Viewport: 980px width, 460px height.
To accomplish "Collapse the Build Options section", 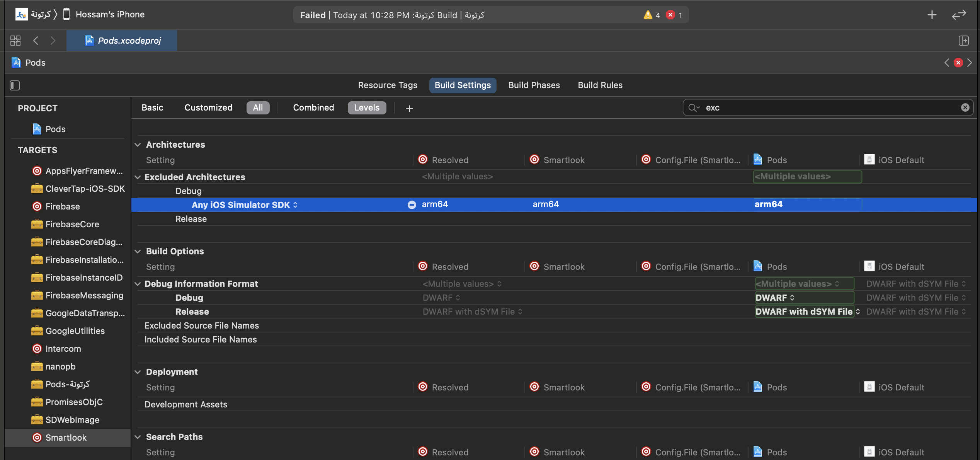I will tap(138, 251).
